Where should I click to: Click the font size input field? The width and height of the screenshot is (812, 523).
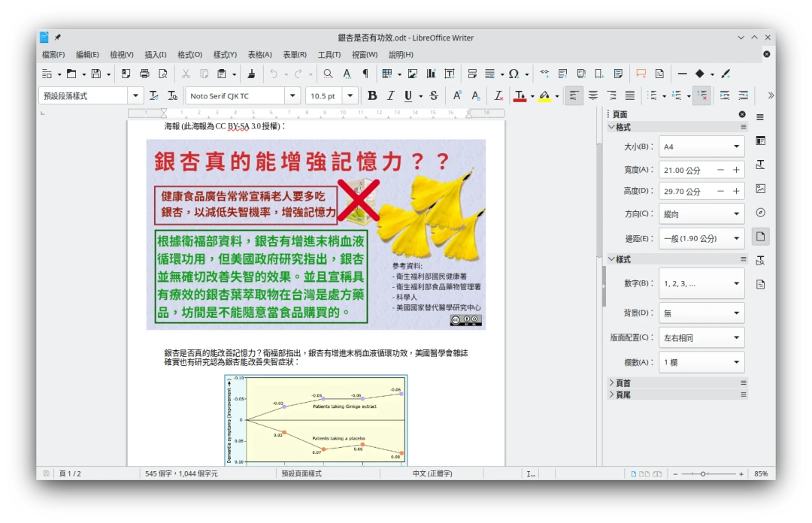coord(323,95)
